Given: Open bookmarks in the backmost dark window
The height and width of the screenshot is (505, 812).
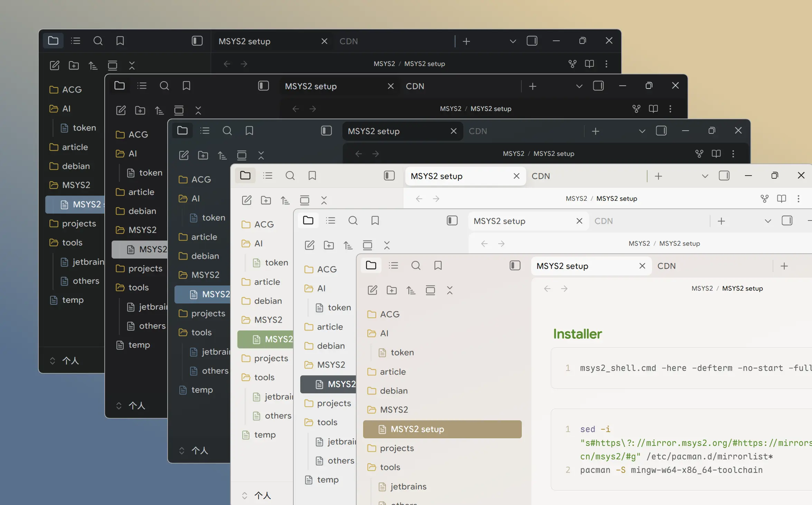Looking at the screenshot, I should (x=120, y=41).
